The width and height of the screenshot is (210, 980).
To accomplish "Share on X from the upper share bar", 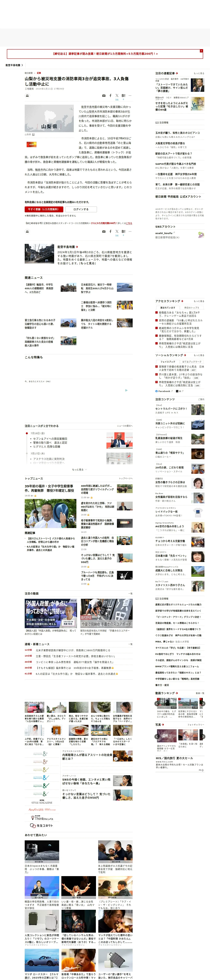I will coord(117,96).
